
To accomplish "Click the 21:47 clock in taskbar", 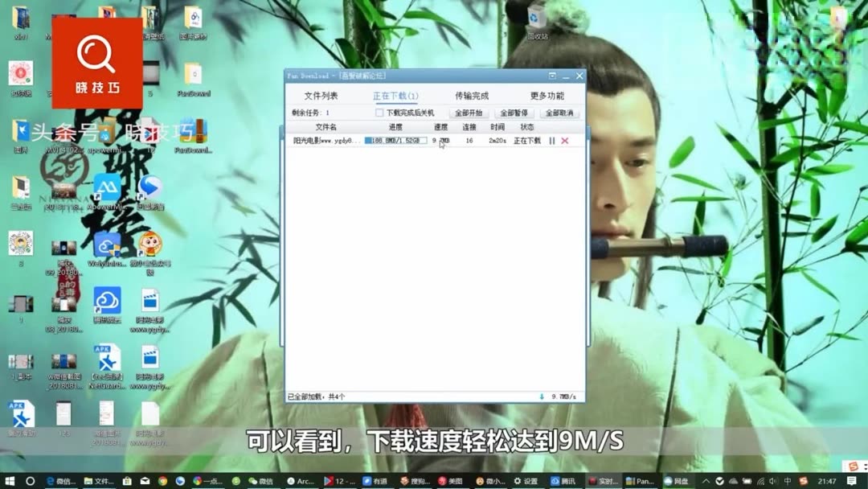I will point(827,481).
